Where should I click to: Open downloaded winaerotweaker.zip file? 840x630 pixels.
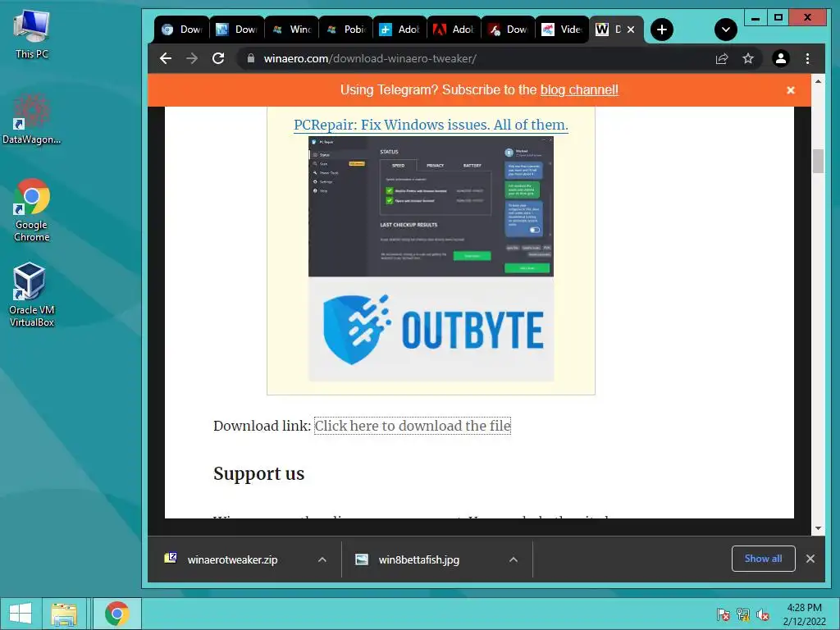click(232, 559)
